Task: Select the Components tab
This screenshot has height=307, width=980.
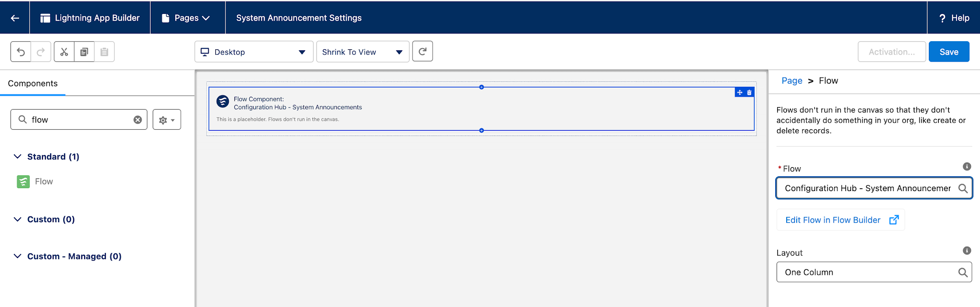Action: pos(33,83)
